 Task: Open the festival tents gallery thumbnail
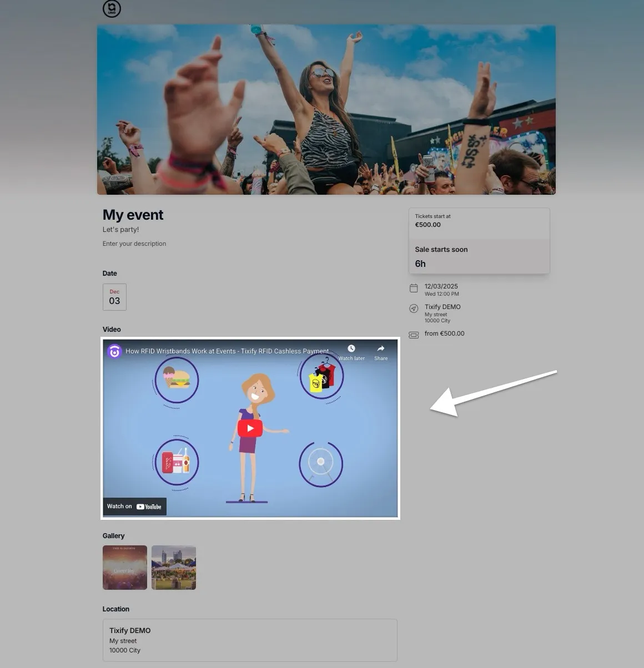[174, 568]
